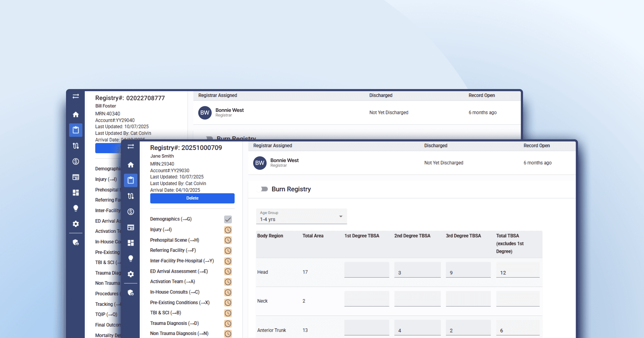This screenshot has height=338, width=644.
Task: Open the Age Group dropdown
Action: [301, 216]
